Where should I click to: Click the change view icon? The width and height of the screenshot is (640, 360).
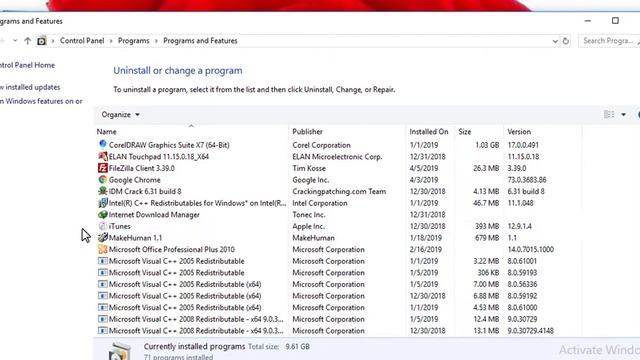(x=609, y=115)
